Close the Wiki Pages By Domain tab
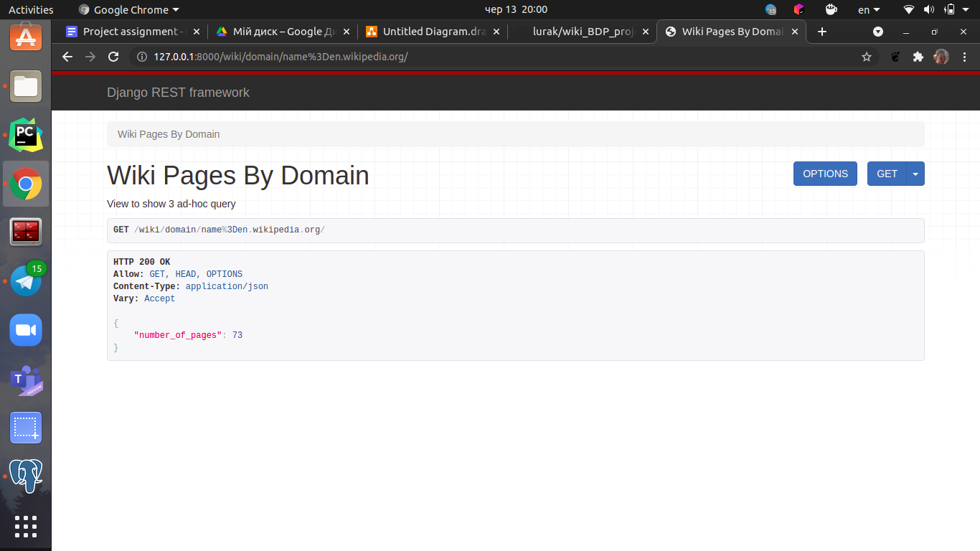 [x=795, y=32]
